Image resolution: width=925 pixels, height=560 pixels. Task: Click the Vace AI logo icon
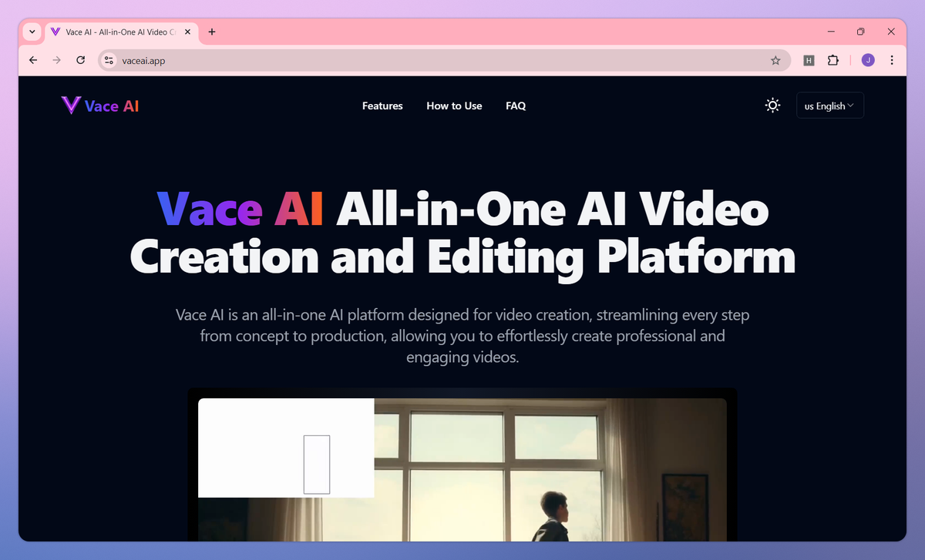pos(70,105)
